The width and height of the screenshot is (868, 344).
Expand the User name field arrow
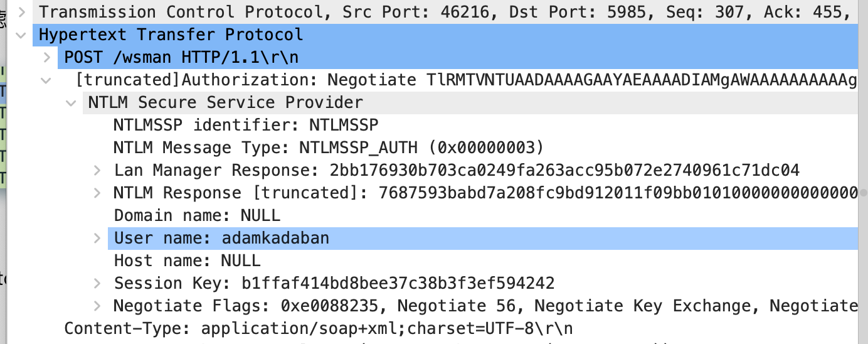pos(97,239)
